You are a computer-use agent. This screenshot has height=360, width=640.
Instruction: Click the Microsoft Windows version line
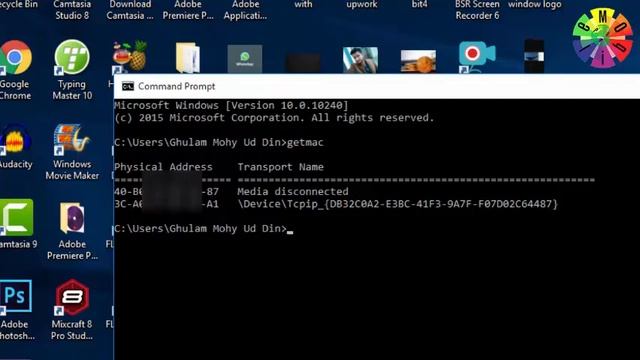coord(231,105)
